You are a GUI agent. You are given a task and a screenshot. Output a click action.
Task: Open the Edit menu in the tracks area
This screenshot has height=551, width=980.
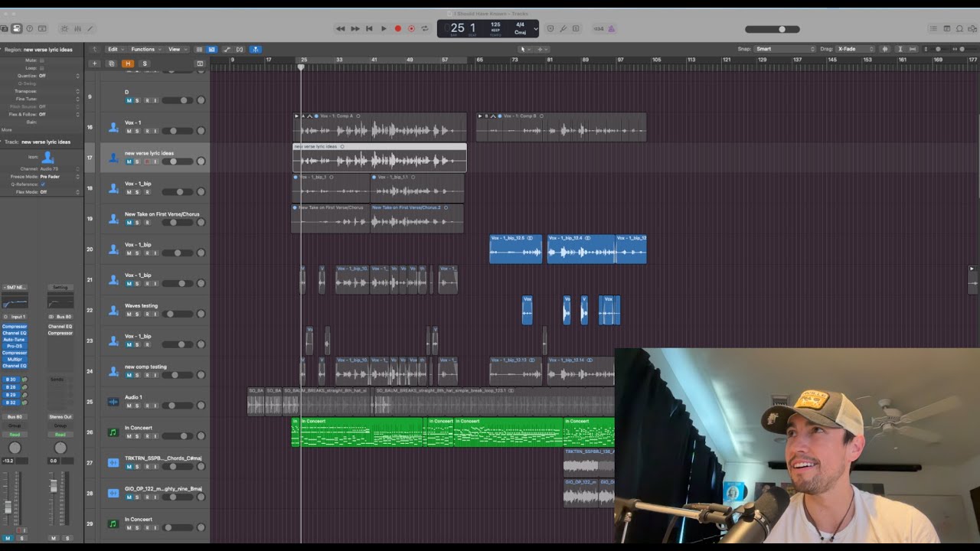tap(114, 49)
